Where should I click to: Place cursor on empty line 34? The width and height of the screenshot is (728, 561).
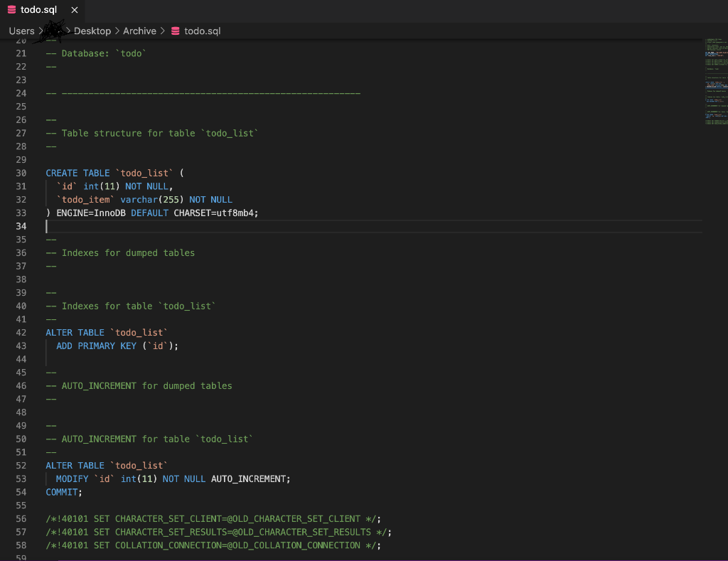click(374, 227)
